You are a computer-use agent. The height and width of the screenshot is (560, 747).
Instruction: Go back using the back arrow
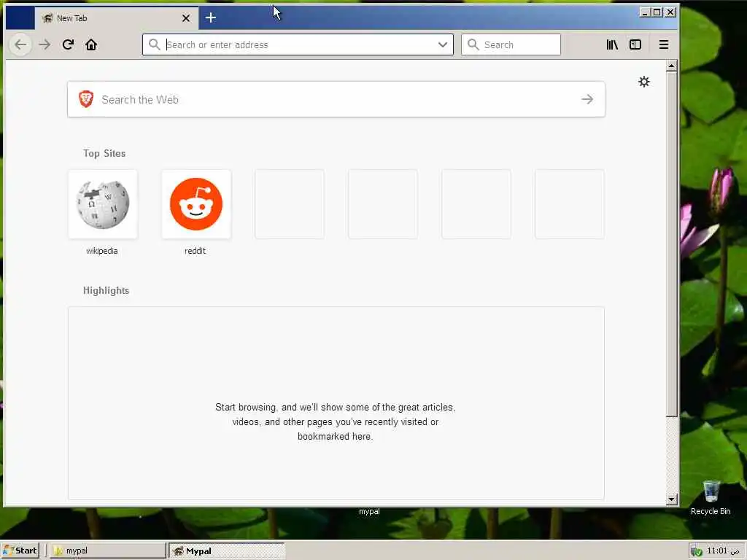point(20,44)
